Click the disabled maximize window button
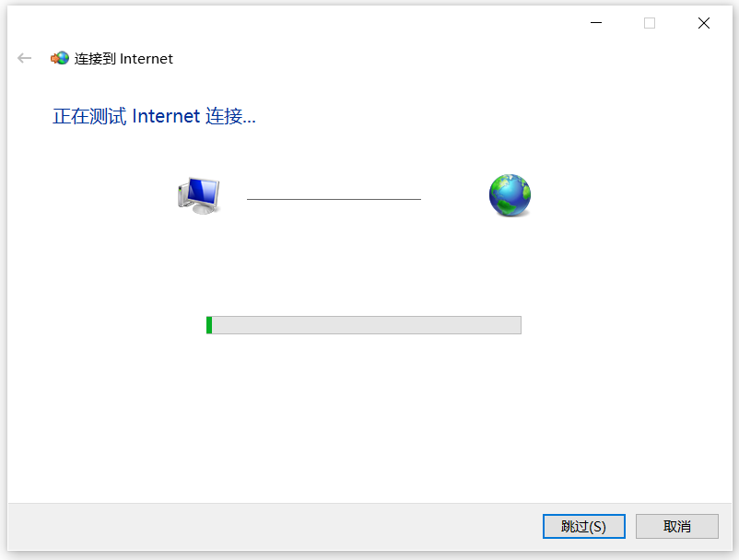The width and height of the screenshot is (739, 560). (x=650, y=23)
